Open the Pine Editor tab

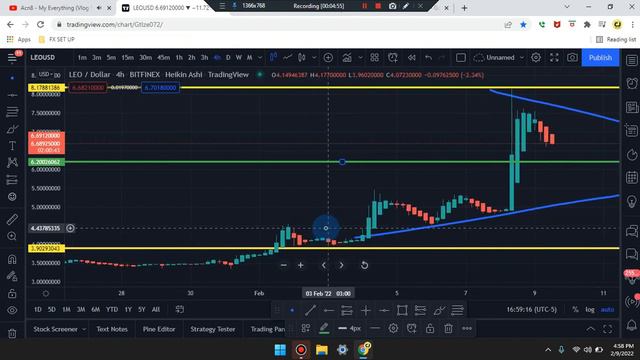(x=159, y=329)
